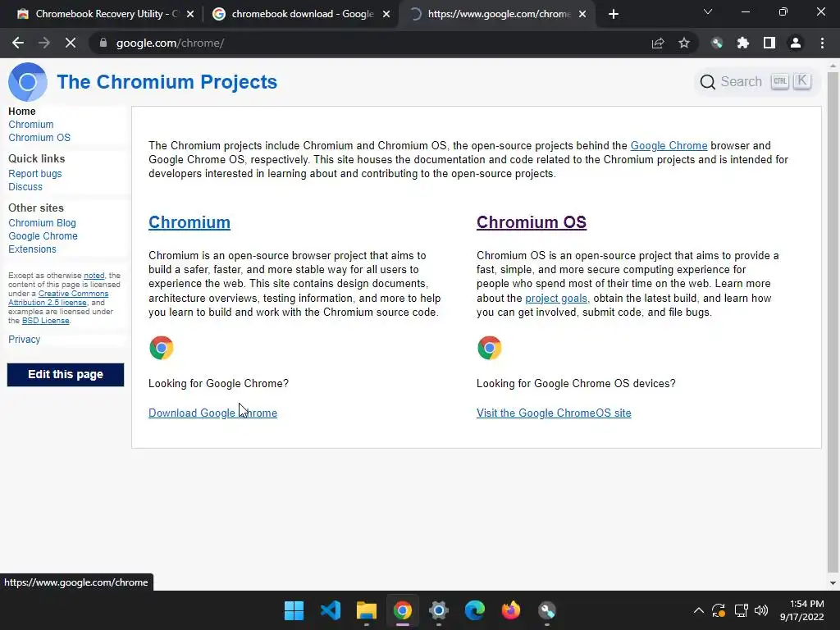Open the Extensions sidebar link
Image resolution: width=840 pixels, height=630 pixels.
[32, 249]
